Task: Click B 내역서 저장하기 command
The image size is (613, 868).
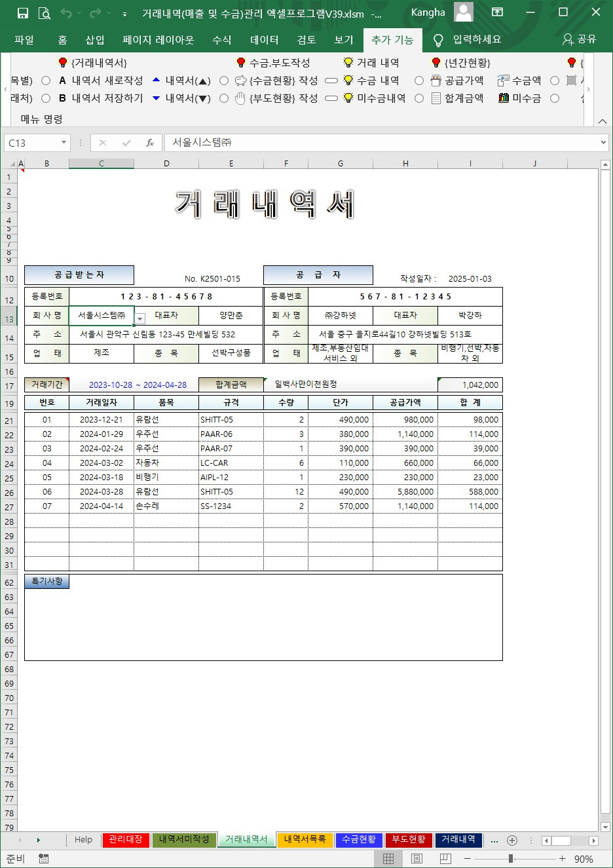Action: 101,98
